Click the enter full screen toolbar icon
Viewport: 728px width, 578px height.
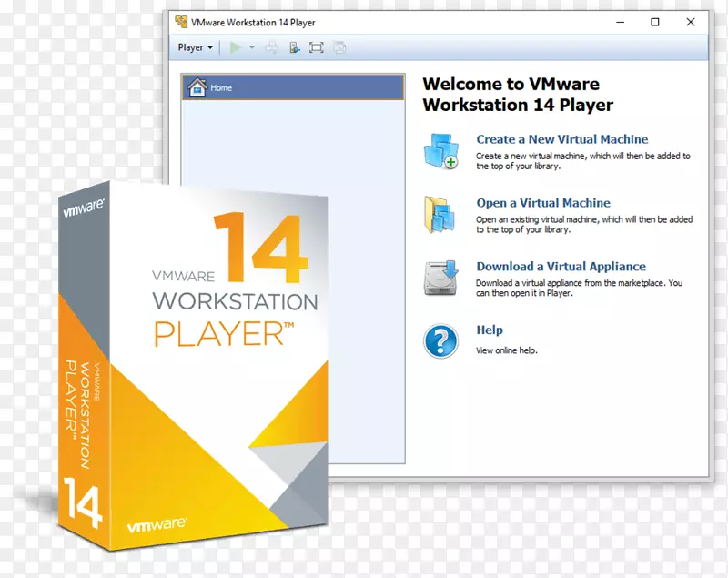pyautogui.click(x=316, y=47)
